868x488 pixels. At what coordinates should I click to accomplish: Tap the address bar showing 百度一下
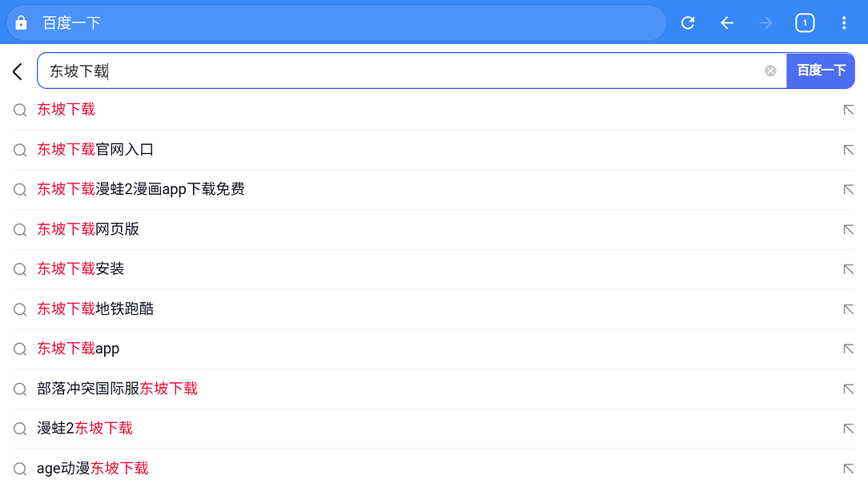pos(336,22)
